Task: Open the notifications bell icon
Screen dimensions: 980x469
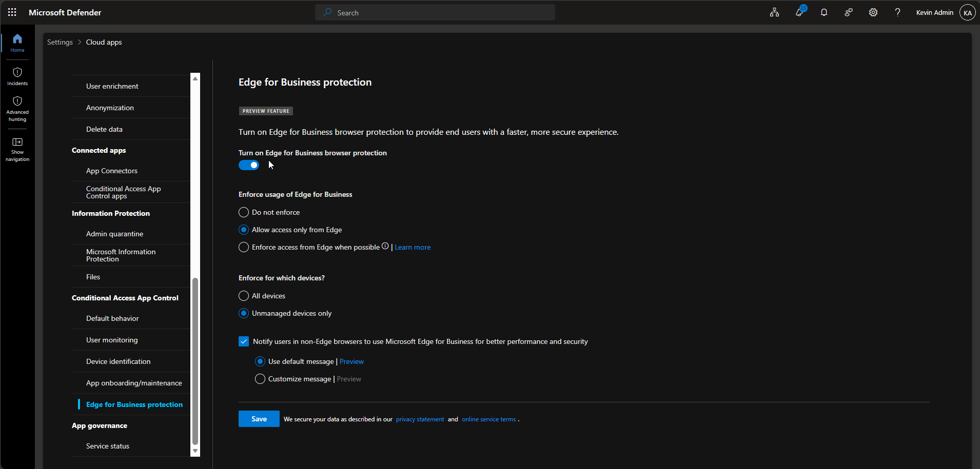Action: coord(824,12)
